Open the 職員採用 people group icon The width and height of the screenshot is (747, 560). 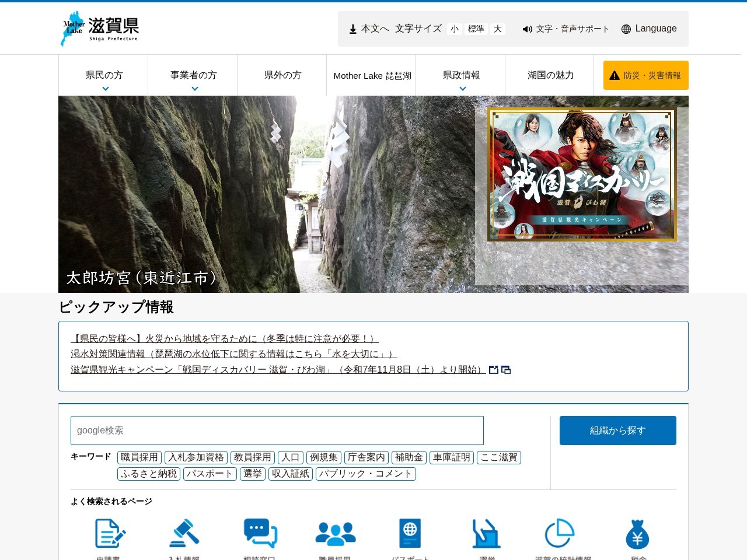tap(336, 533)
